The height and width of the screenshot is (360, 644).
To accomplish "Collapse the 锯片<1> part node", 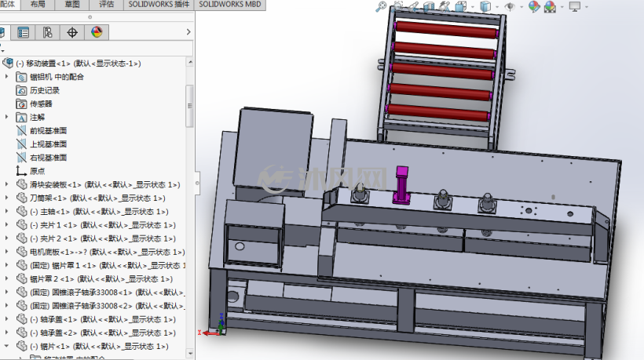I will point(6,347).
